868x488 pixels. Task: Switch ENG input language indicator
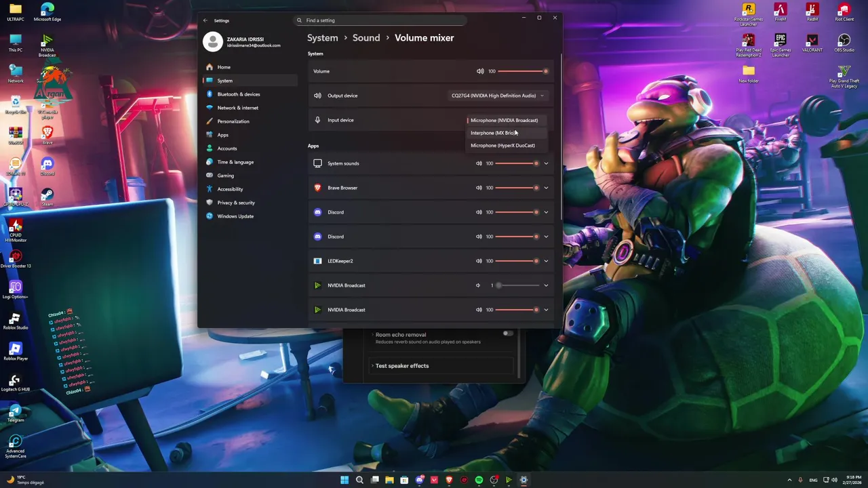(813, 480)
